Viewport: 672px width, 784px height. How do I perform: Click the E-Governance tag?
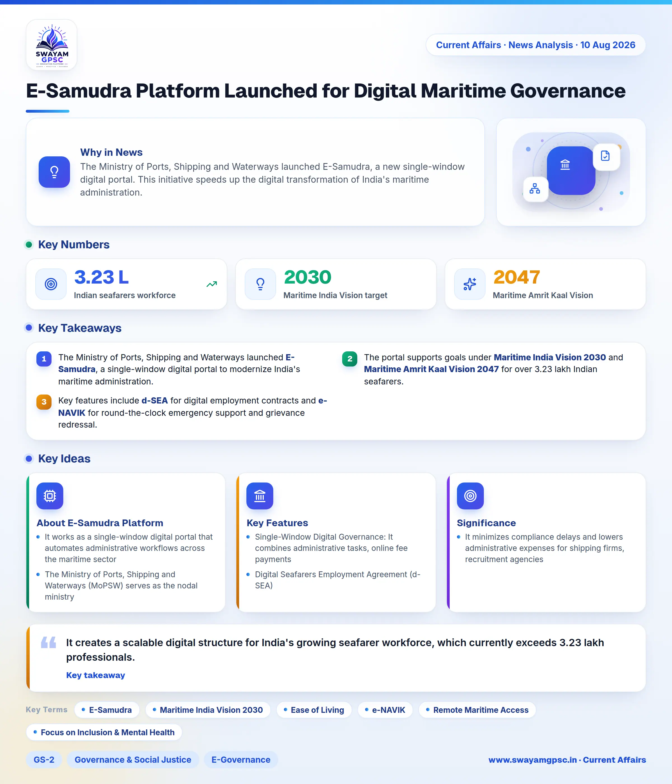pyautogui.click(x=241, y=760)
